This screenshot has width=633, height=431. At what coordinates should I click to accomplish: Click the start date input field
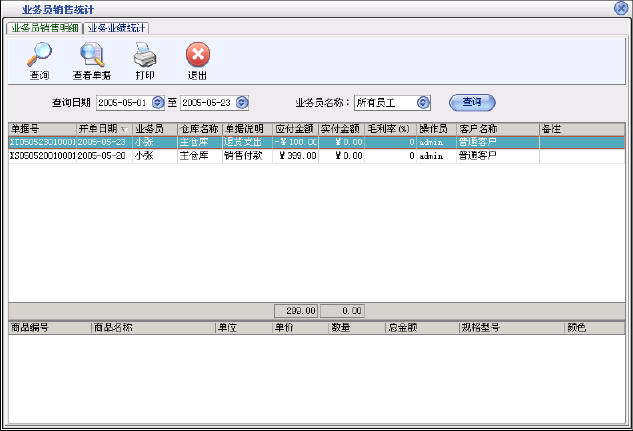click(123, 102)
